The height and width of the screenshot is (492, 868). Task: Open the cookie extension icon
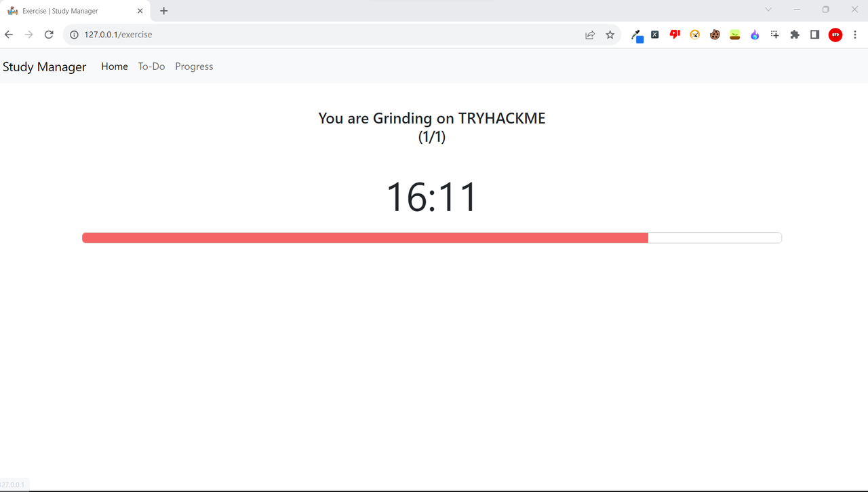tap(715, 35)
